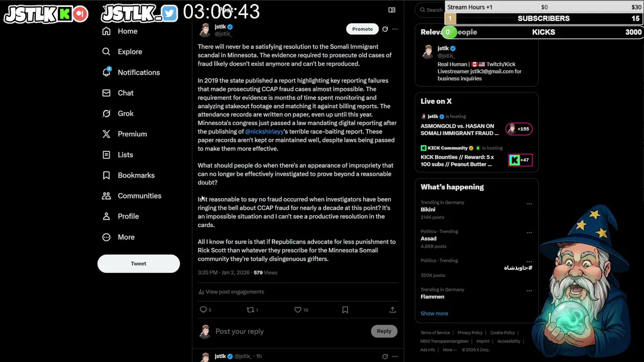Open the post's three-dot more menu

click(394, 29)
